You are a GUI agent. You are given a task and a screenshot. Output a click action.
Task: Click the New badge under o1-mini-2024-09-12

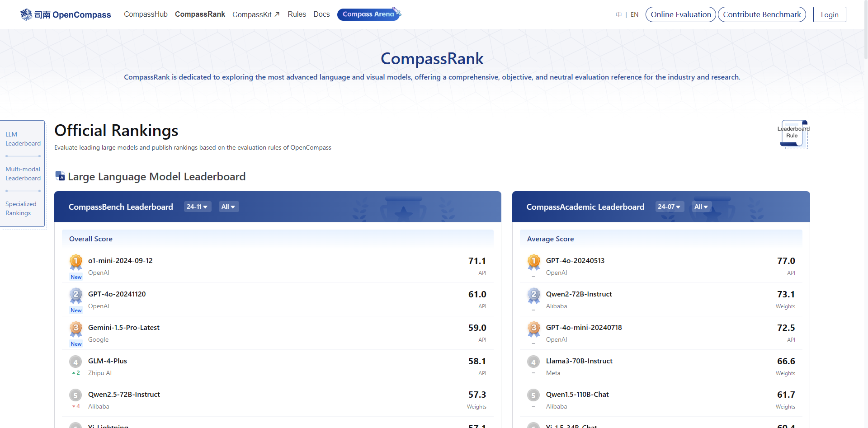pos(75,277)
